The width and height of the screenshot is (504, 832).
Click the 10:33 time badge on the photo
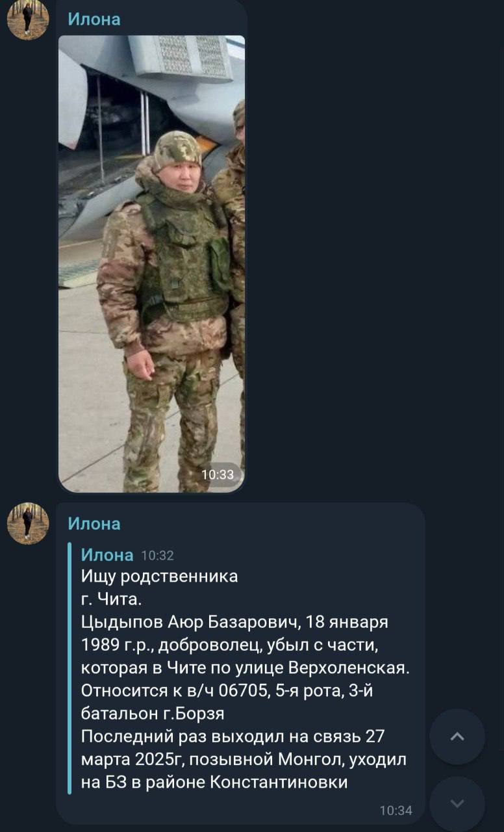click(x=218, y=474)
